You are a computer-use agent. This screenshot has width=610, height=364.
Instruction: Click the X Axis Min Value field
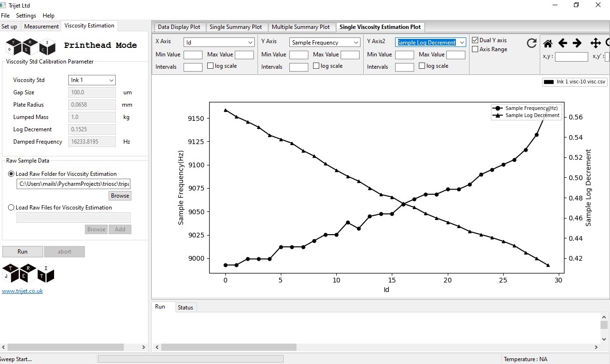click(x=193, y=55)
